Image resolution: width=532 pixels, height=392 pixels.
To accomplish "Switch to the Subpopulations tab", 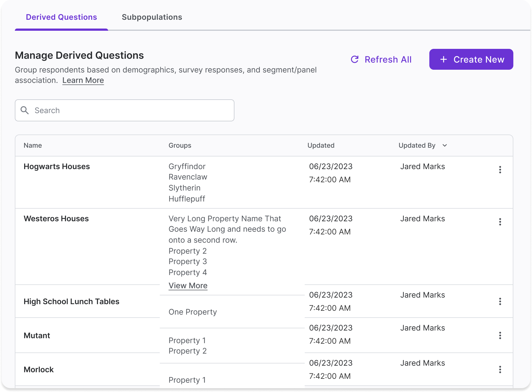I will tap(152, 17).
